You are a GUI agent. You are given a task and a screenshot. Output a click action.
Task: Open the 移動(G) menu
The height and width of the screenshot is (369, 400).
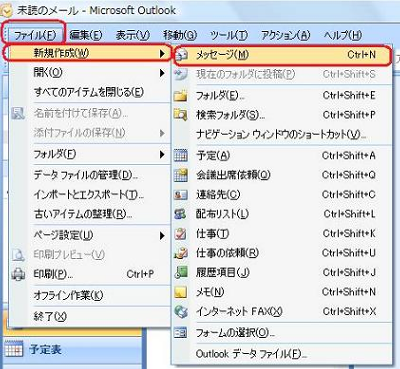[180, 35]
